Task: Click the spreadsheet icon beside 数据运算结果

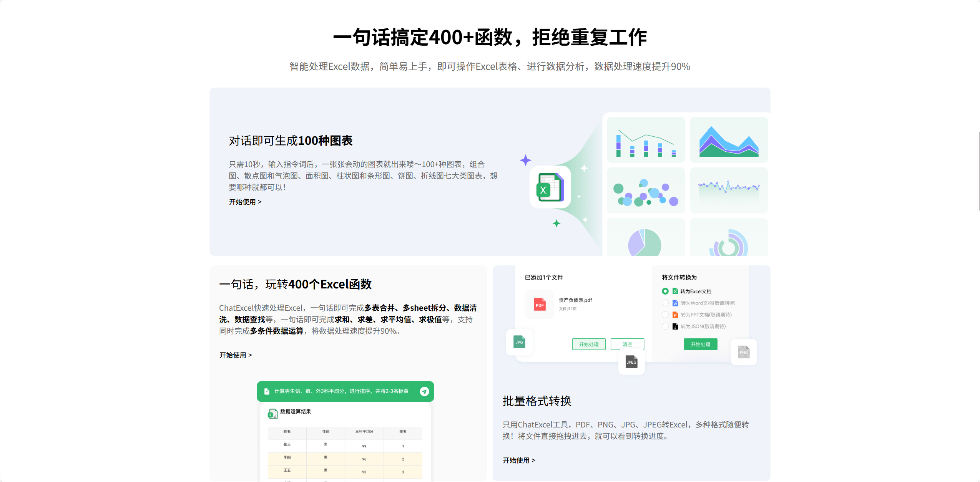Action: pyautogui.click(x=272, y=414)
